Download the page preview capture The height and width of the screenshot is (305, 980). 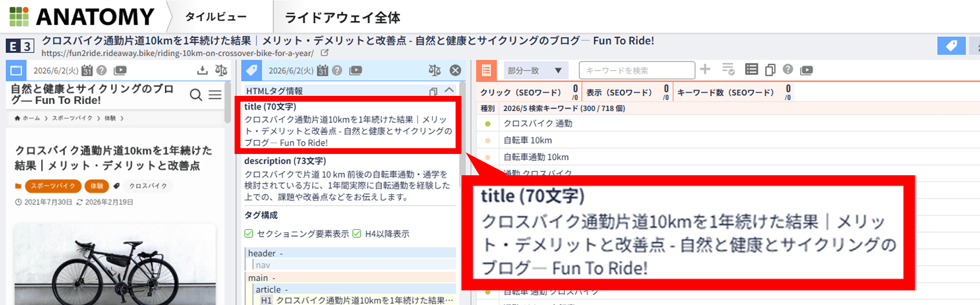point(202,71)
